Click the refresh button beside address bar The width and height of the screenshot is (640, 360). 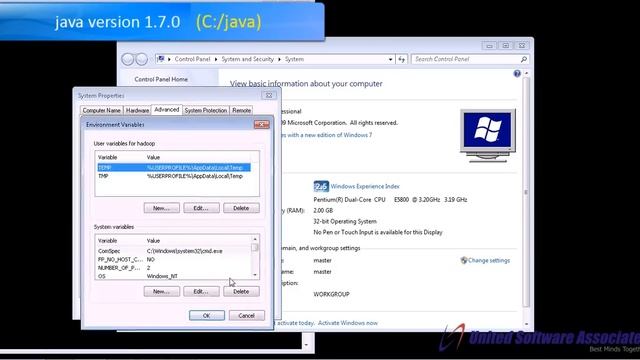402,59
